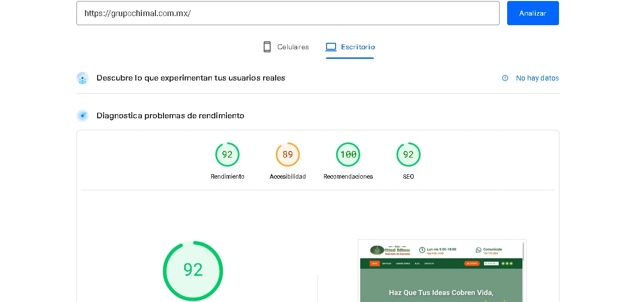Click Chimal Editores logo in the screenshot
644x302 pixels.
tap(390, 250)
